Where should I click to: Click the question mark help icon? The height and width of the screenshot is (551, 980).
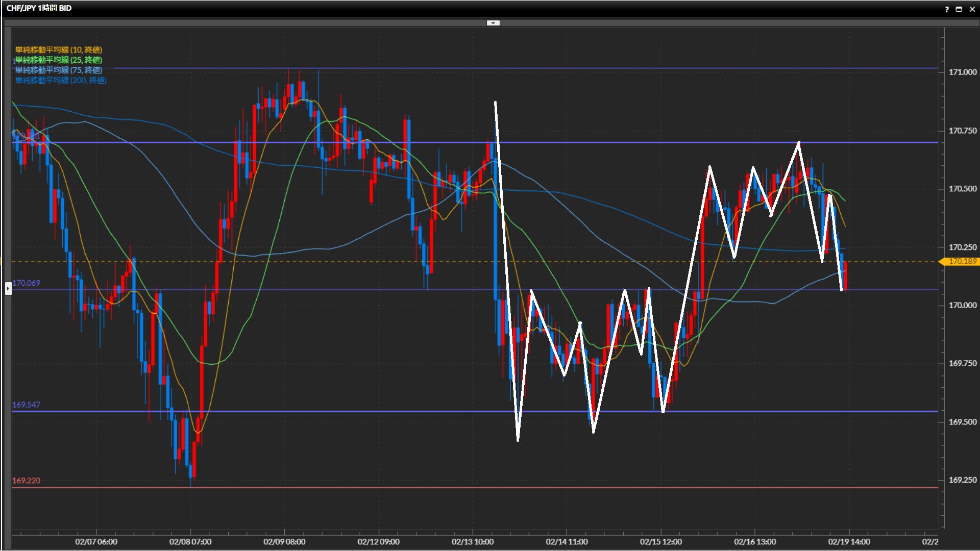(947, 9)
